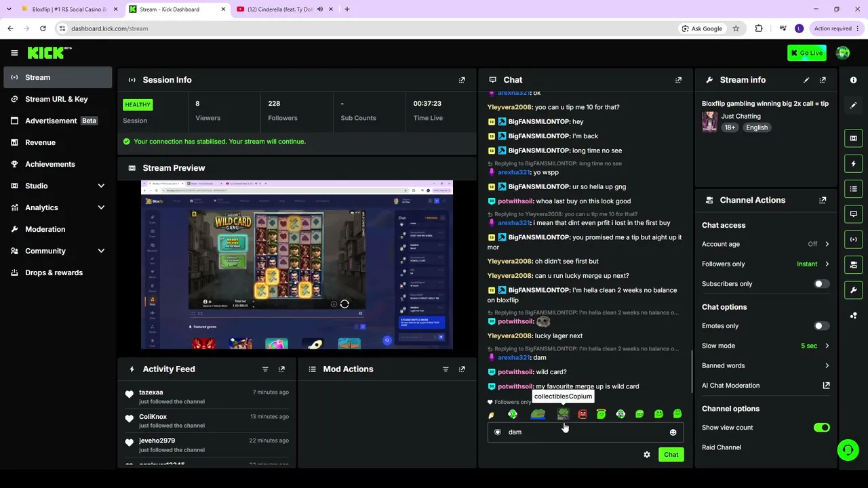Switch to the Cinderella YouTube tab
This screenshot has height=488, width=868.
coord(279,9)
